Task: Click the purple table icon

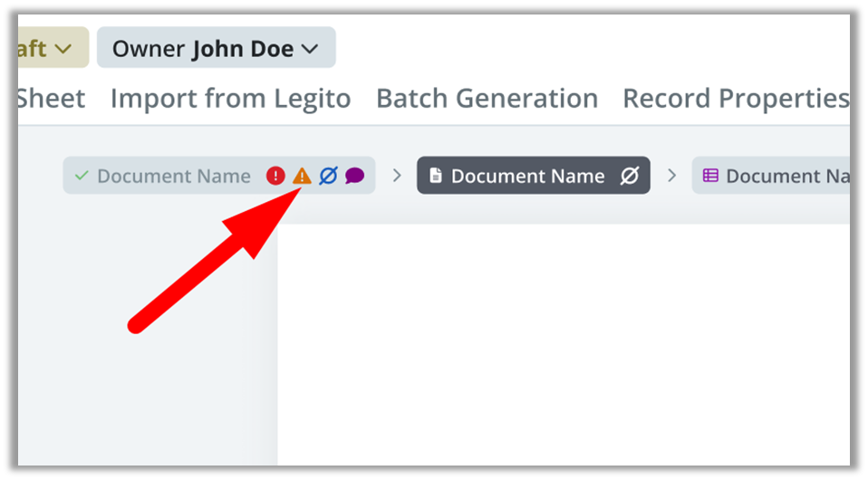Action: point(710,176)
